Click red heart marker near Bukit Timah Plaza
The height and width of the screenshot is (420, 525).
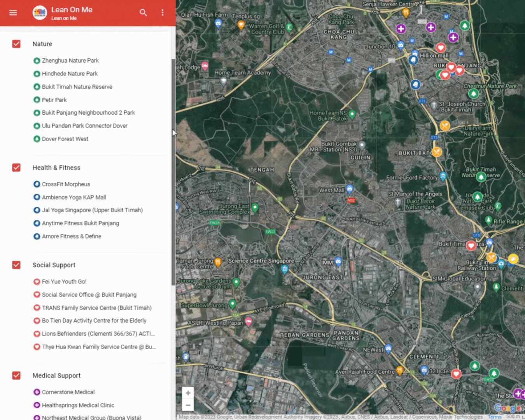[x=471, y=246]
